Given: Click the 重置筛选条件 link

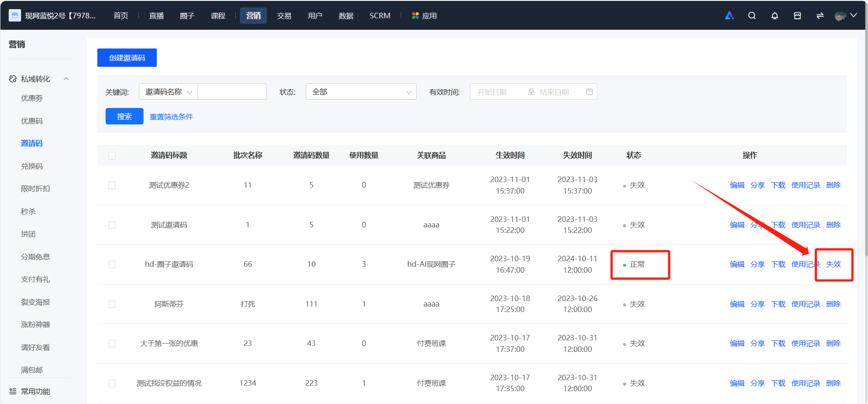Looking at the screenshot, I should click(171, 117).
